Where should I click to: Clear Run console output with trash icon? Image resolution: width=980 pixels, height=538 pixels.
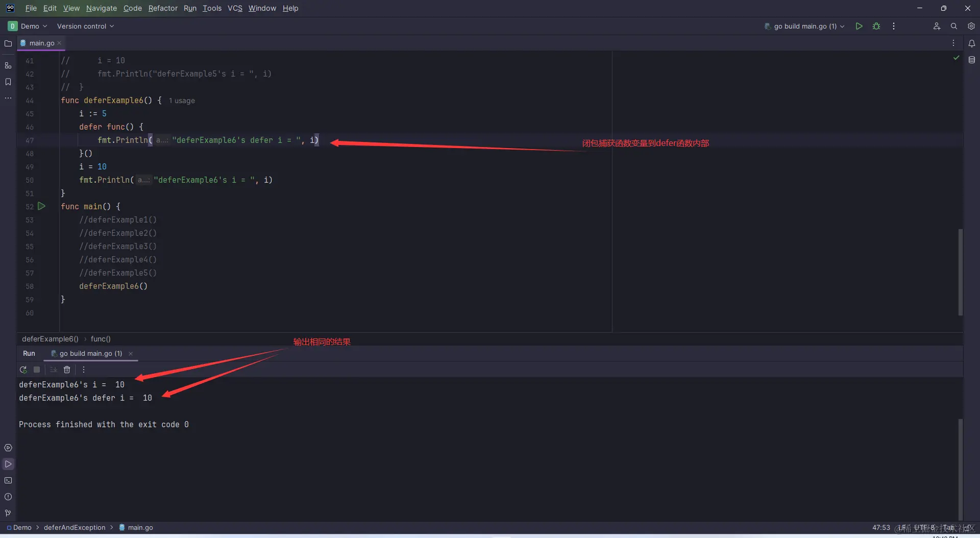pos(67,370)
